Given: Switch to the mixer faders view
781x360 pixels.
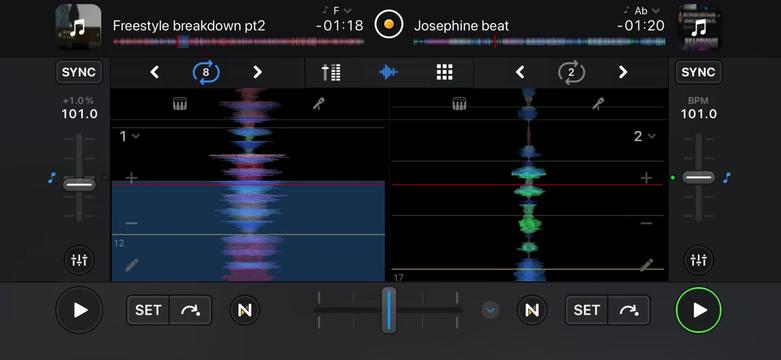Looking at the screenshot, I should 331,73.
